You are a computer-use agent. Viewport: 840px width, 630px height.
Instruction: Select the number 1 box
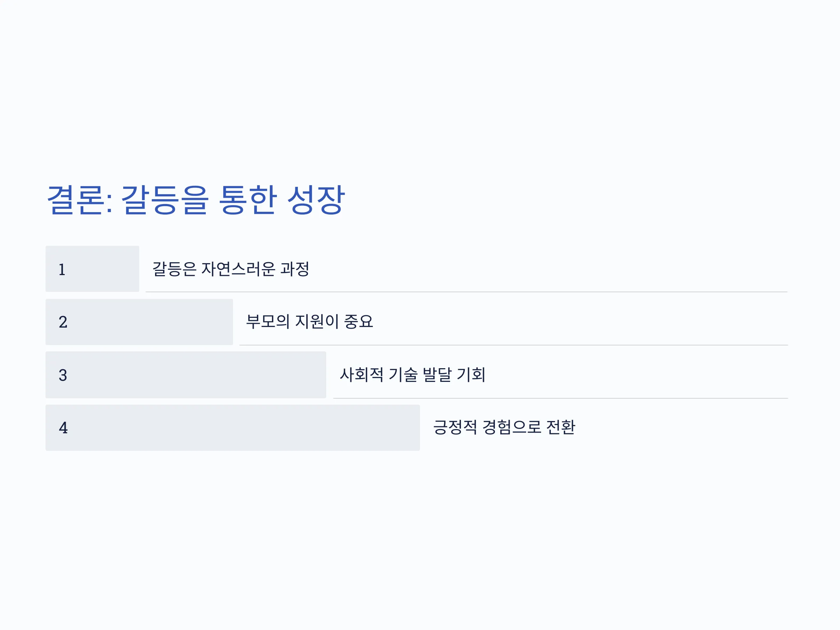(x=92, y=269)
